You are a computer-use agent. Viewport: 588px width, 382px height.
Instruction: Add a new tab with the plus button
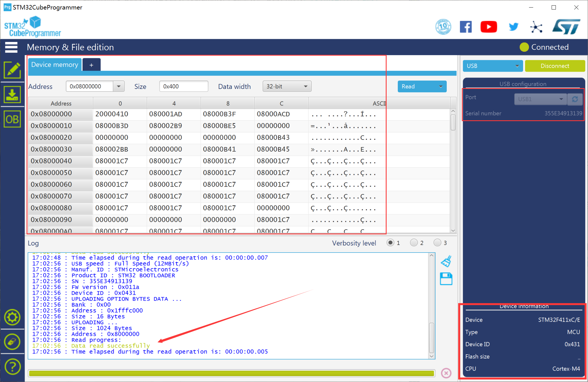tap(91, 65)
